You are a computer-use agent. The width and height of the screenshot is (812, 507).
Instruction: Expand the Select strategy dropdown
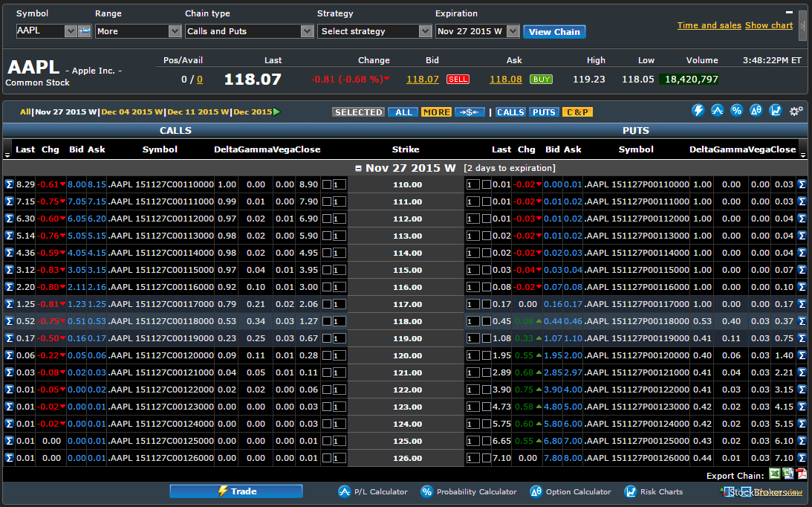pos(374,31)
